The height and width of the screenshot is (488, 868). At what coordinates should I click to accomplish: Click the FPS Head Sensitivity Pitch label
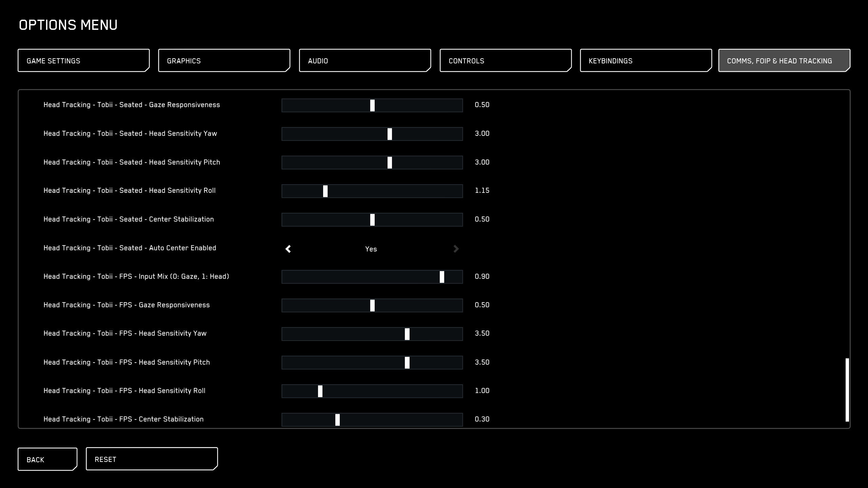[126, 362]
